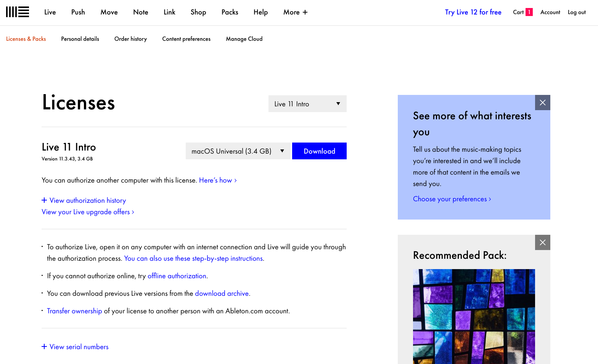Open the Packs menu item
598x364 pixels.
[230, 12]
